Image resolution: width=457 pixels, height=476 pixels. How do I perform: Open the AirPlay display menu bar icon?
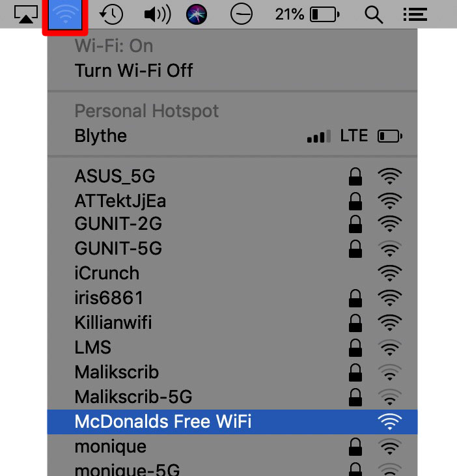(x=26, y=14)
